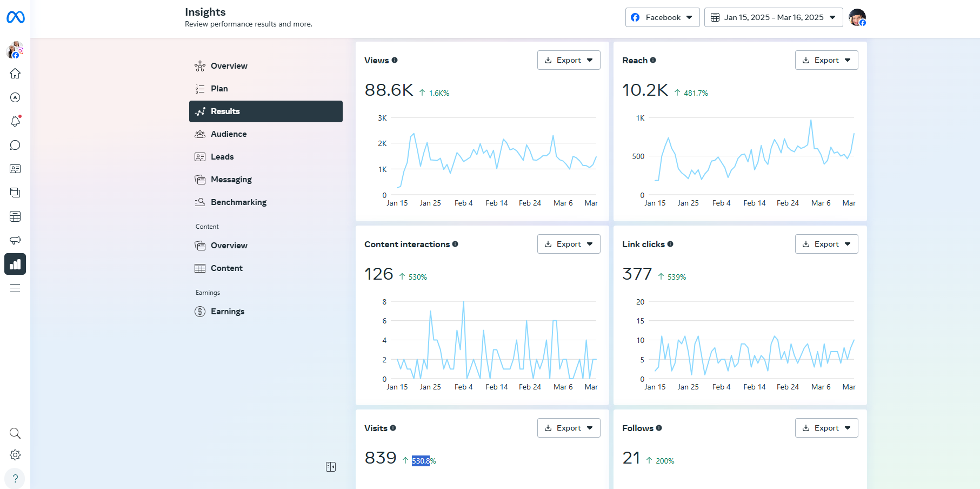
Task: Export the Content interactions data
Action: tap(568, 244)
